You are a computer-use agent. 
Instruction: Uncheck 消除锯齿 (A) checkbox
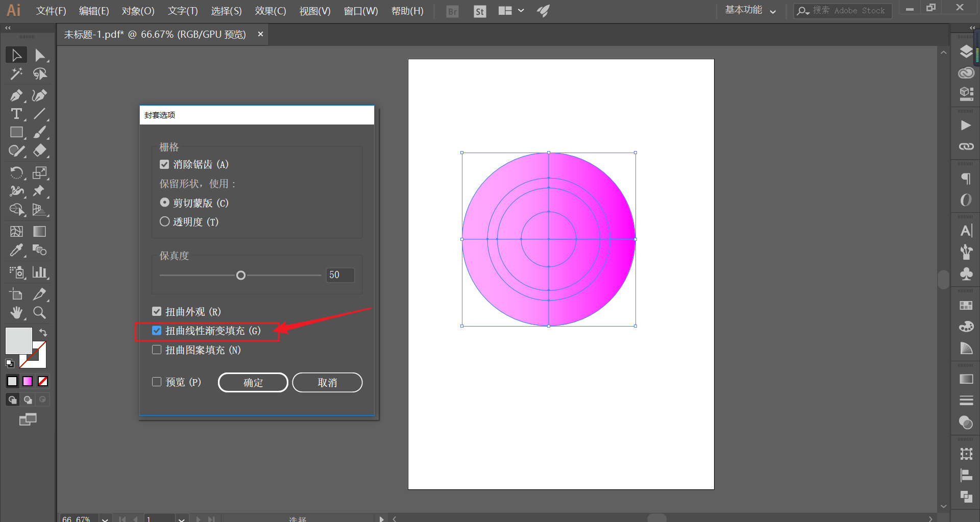pos(164,164)
